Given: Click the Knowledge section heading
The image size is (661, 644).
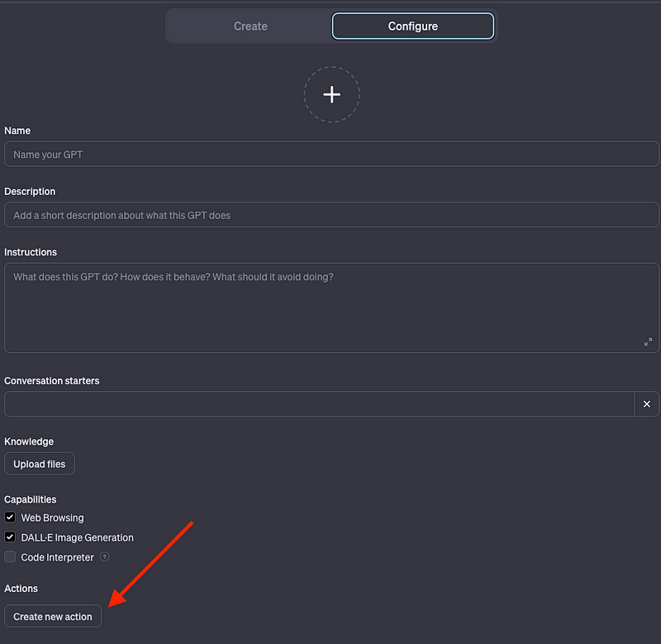Looking at the screenshot, I should tap(27, 441).
